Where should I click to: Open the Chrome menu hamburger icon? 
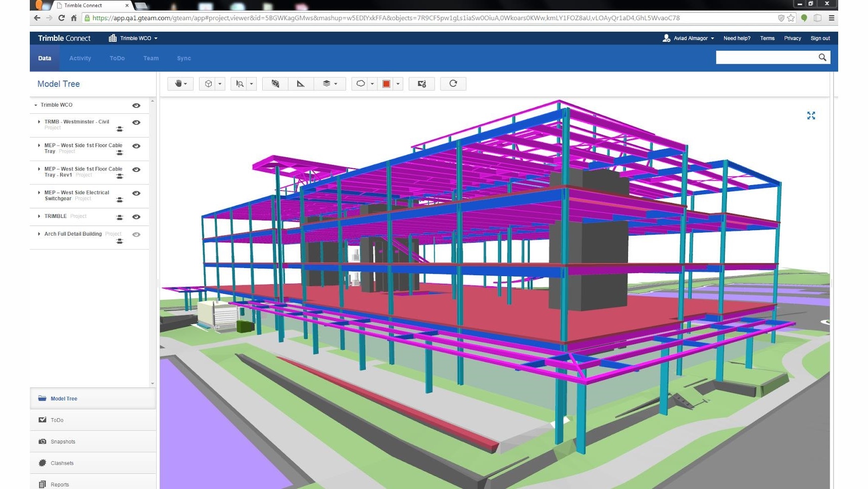click(831, 18)
